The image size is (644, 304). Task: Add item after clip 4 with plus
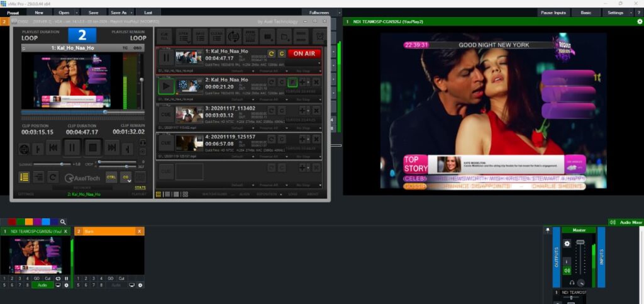click(x=304, y=139)
